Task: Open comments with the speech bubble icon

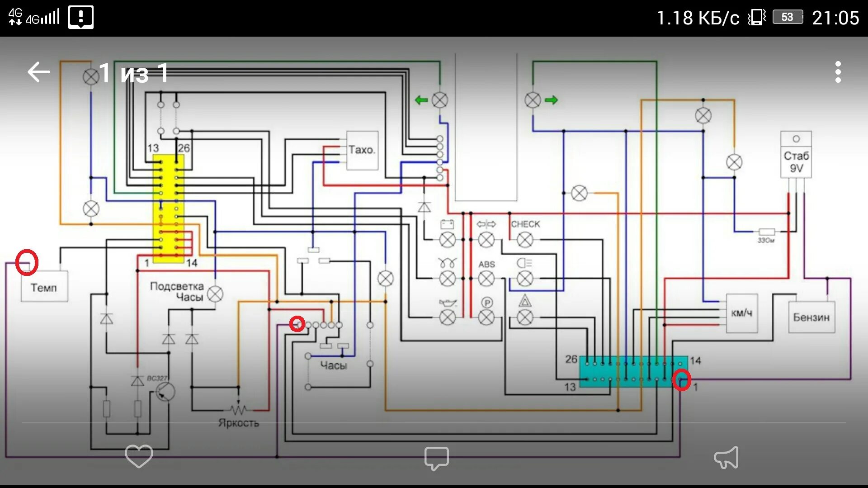Action: point(436,458)
